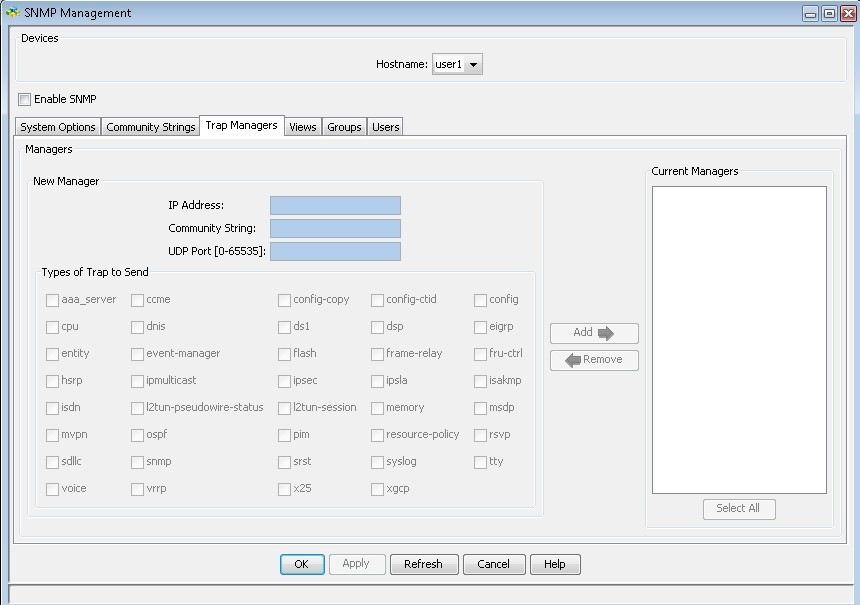
Task: Toggle the syslog trap checkbox
Action: click(377, 462)
